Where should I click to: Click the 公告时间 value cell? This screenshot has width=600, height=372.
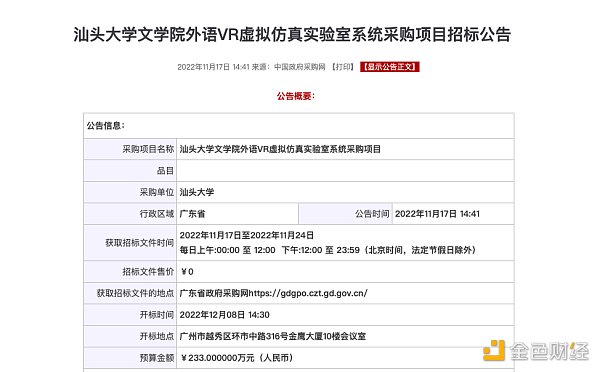[453, 214]
